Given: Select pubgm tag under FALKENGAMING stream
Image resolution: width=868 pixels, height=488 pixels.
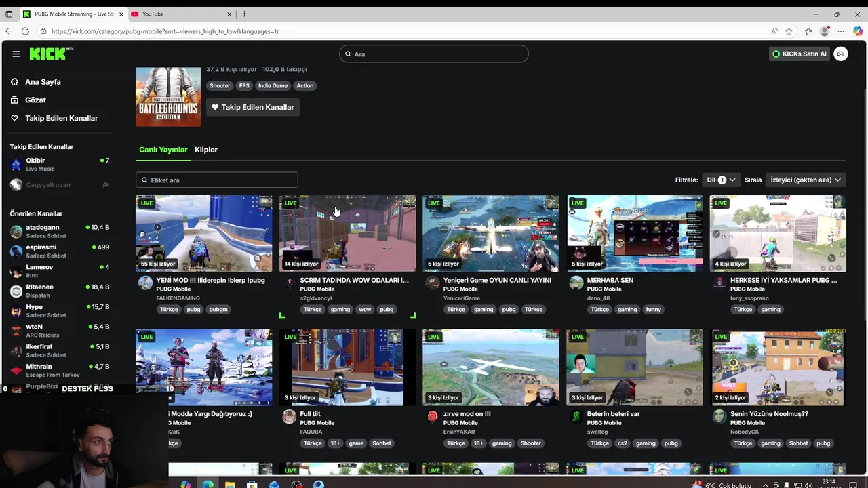Looking at the screenshot, I should pyautogui.click(x=218, y=309).
